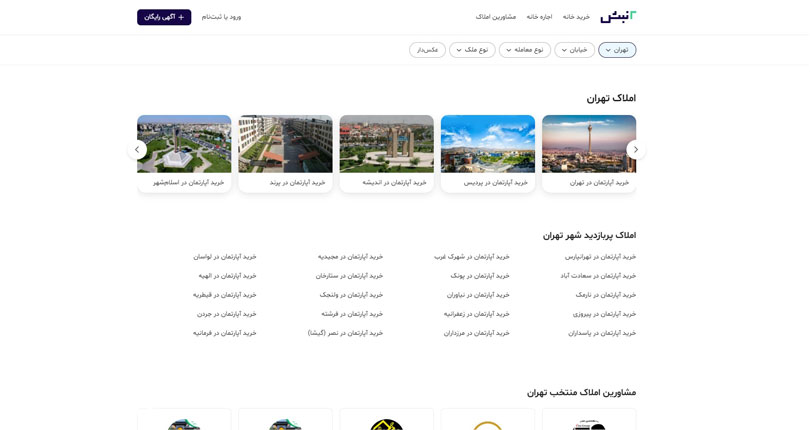Click the نبش site logo

pyautogui.click(x=618, y=17)
